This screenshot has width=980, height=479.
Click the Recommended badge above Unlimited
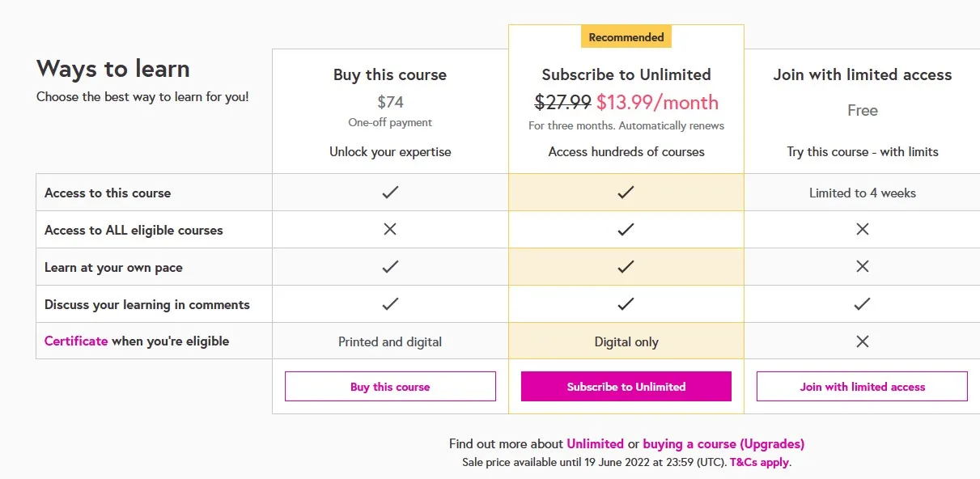click(x=626, y=37)
